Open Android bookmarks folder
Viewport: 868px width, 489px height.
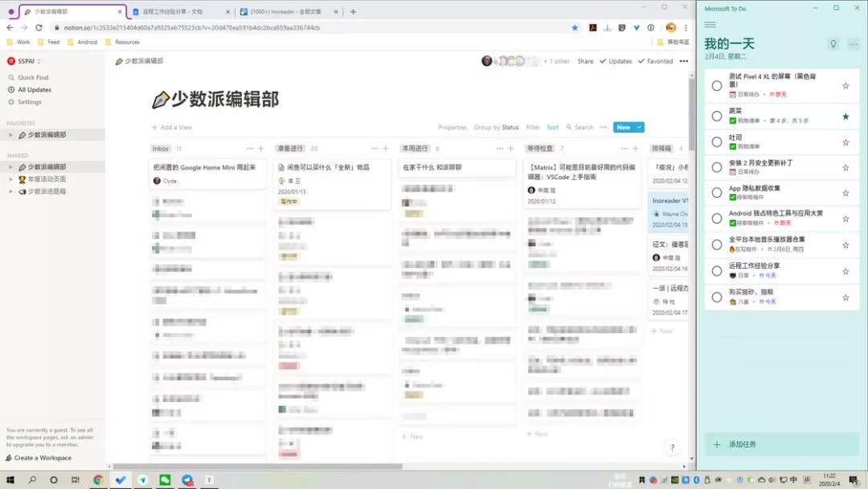pyautogui.click(x=82, y=42)
